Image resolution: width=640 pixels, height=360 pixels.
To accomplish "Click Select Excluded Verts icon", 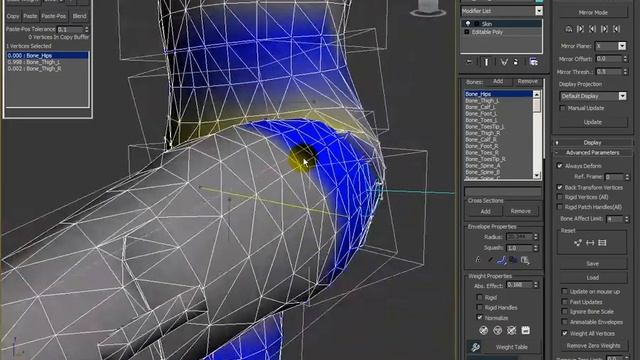I will coord(511,330).
